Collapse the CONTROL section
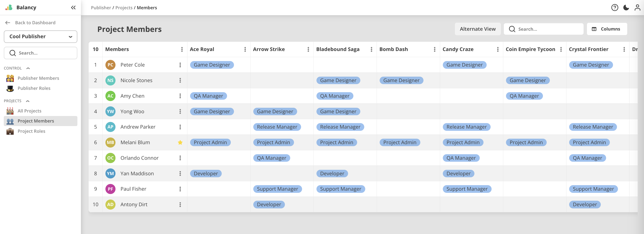 [x=28, y=68]
